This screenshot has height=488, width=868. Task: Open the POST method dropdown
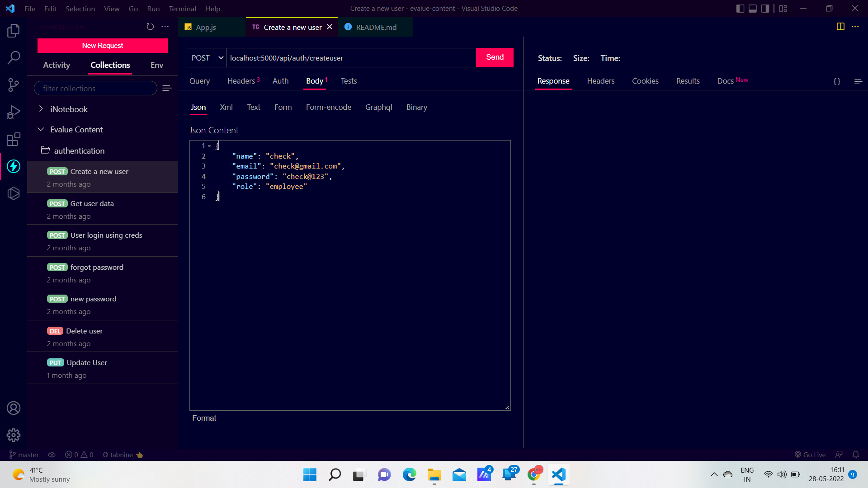206,57
